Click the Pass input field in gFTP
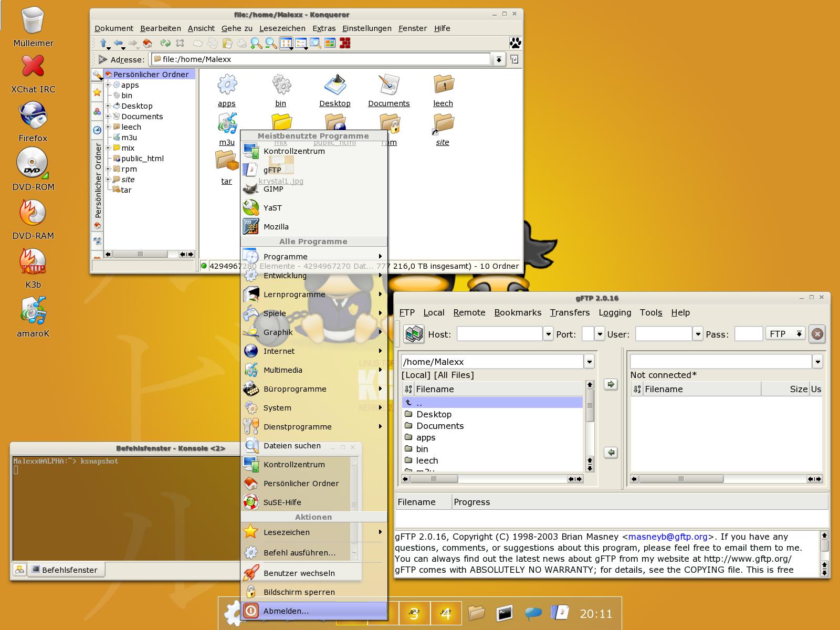 click(748, 334)
